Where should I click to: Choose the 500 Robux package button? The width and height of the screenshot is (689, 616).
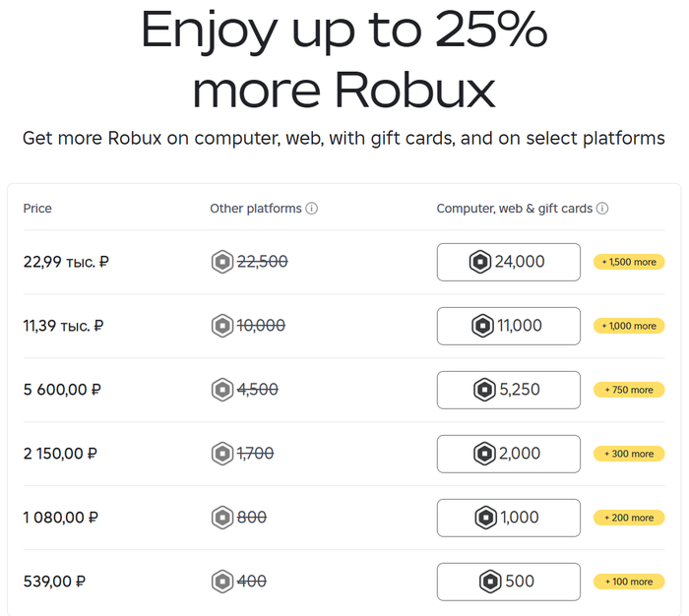point(508,582)
